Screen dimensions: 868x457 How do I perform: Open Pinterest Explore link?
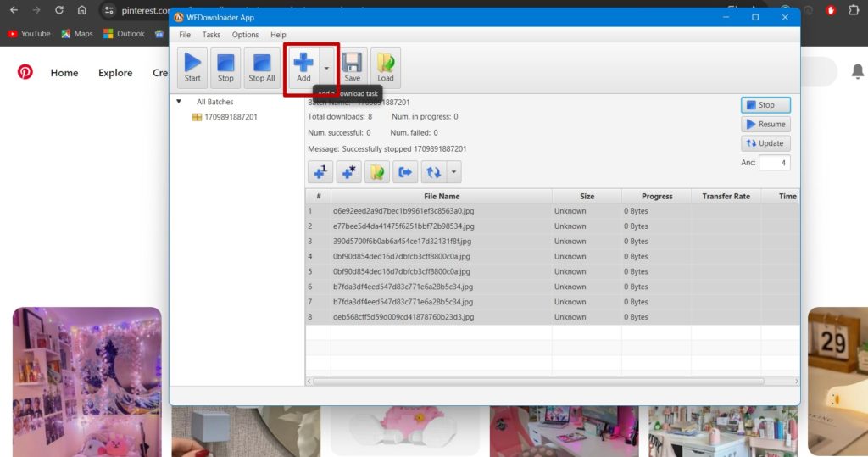tap(115, 73)
